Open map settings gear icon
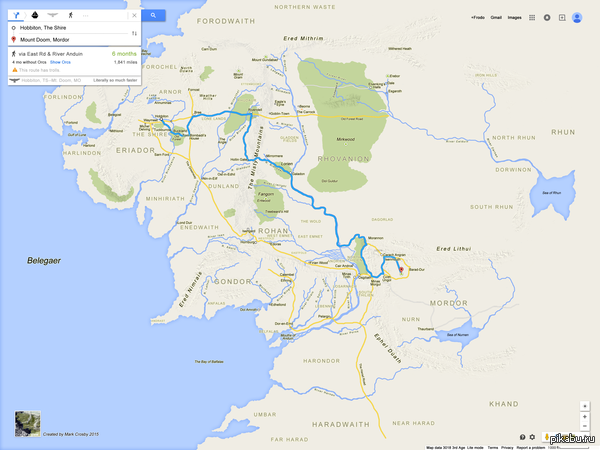 tap(532, 437)
